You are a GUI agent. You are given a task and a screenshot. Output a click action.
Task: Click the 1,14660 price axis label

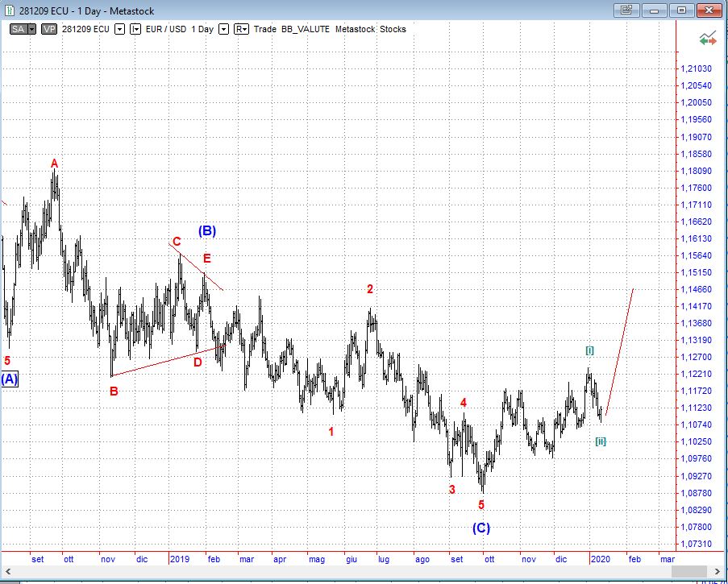tap(696, 289)
